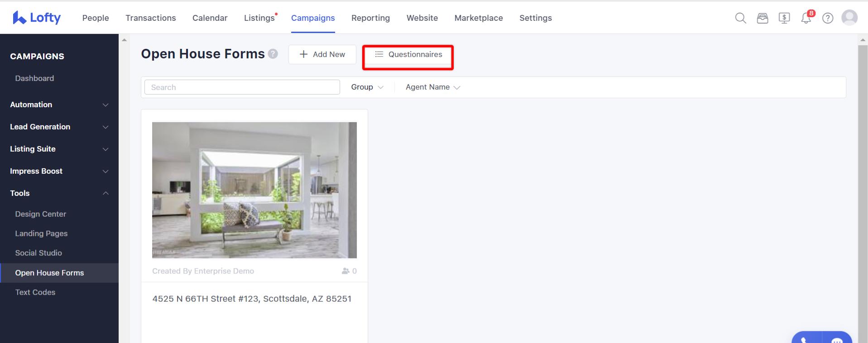Go to the Transactions tab
The height and width of the screenshot is (343, 868).
coord(151,18)
